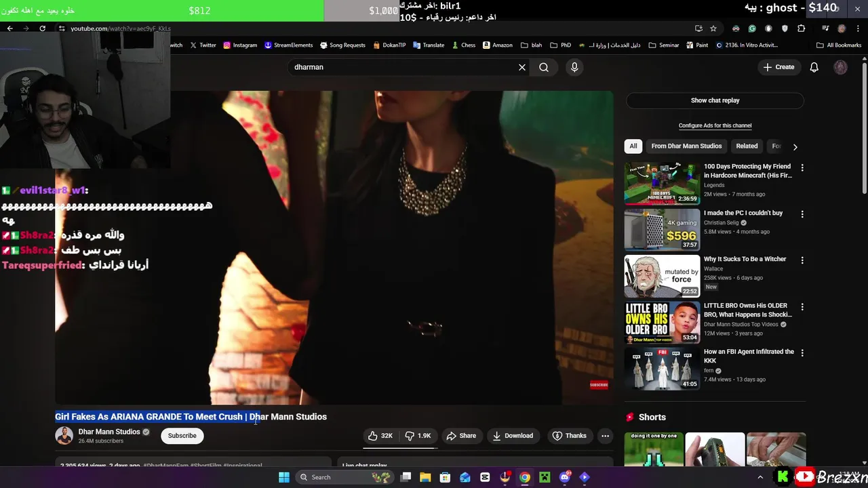Go back in the browser

(x=9, y=28)
